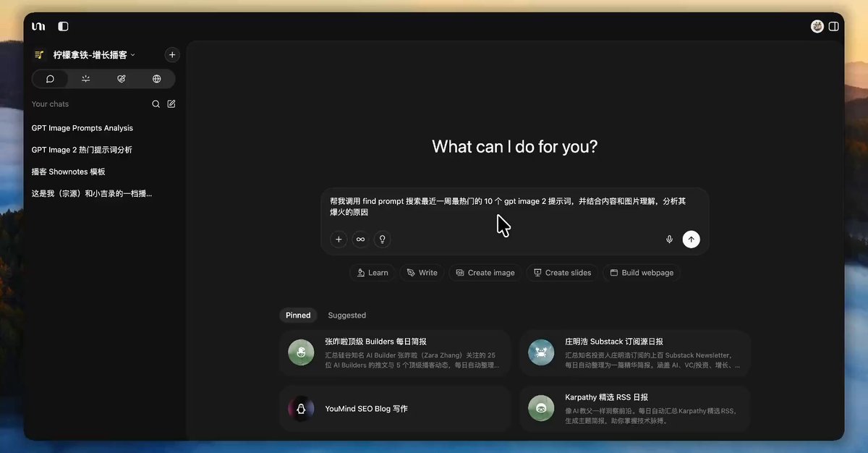Click the YouMind logo icon
The height and width of the screenshot is (453, 868).
pyautogui.click(x=38, y=26)
